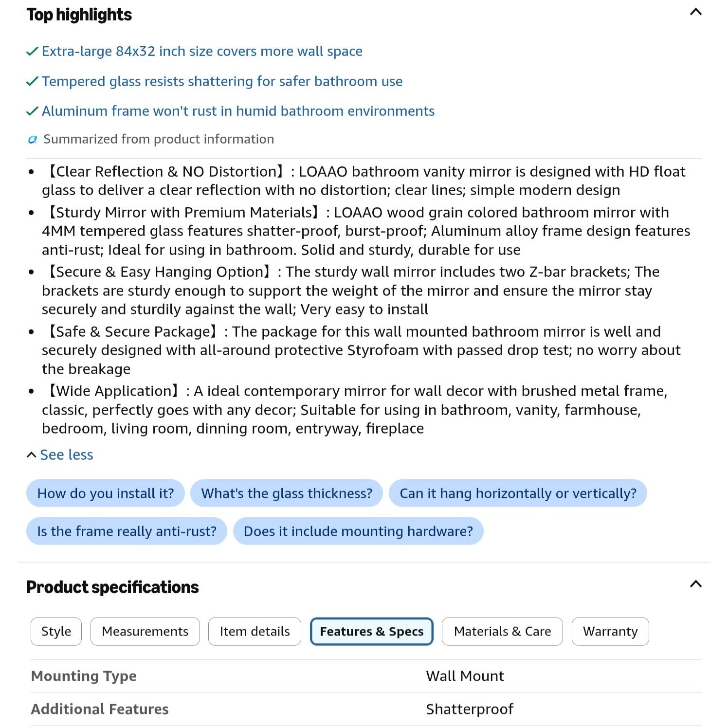
Task: Ask "What's the glass thickness?"
Action: (x=287, y=493)
